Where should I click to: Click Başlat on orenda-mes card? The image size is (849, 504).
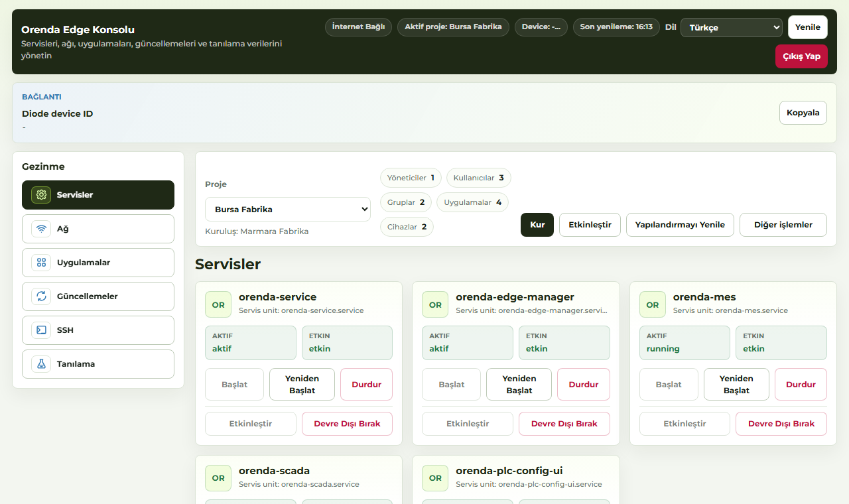[669, 385]
